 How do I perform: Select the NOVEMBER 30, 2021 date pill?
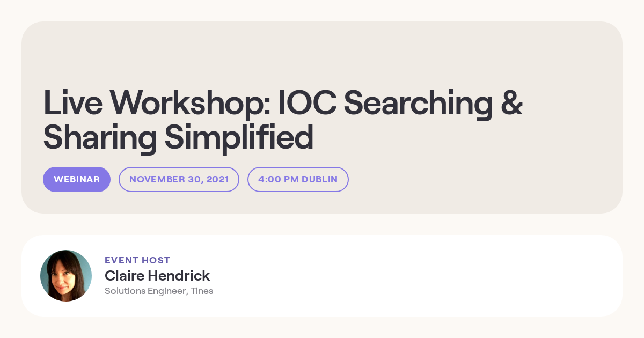tap(179, 179)
